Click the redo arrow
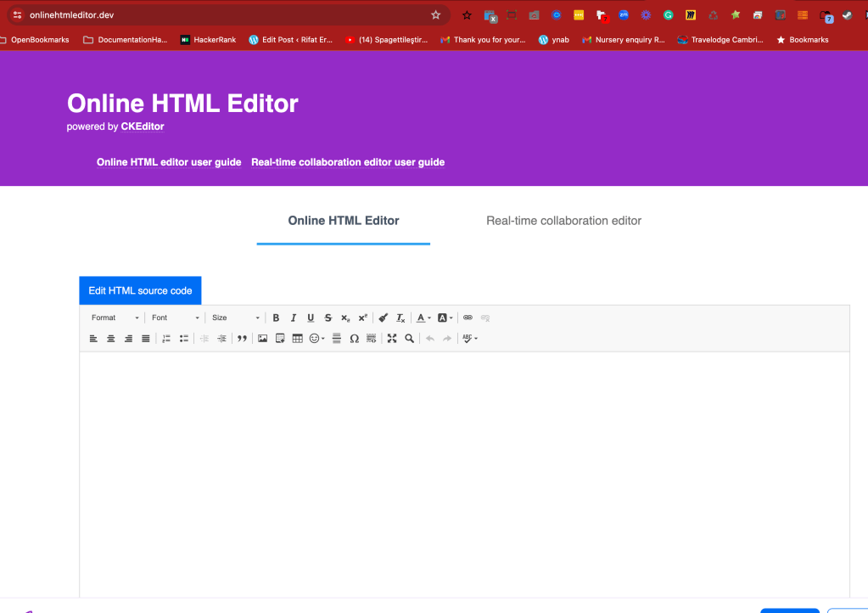Image resolution: width=868 pixels, height=613 pixels. (x=447, y=339)
